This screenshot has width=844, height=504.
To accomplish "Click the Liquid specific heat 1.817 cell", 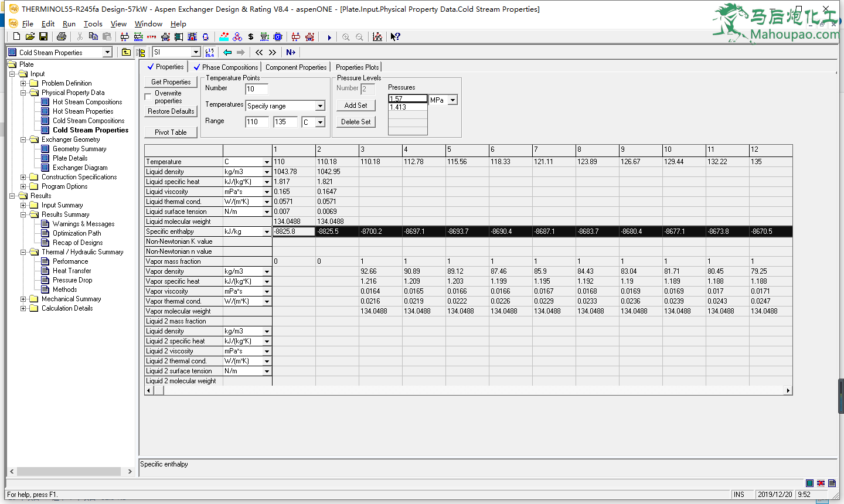I will (294, 182).
